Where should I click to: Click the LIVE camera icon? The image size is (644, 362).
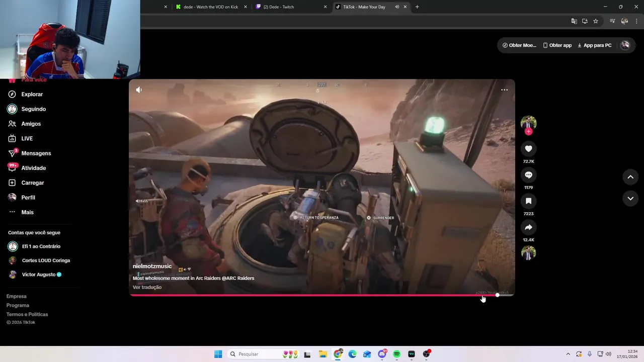point(12,138)
